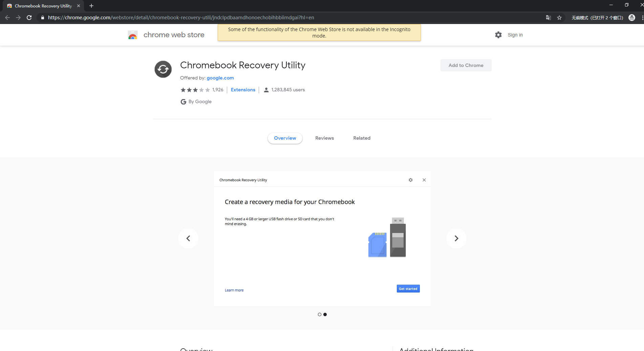This screenshot has height=351, width=644.
Task: Go back using the left chevron arrow
Action: tap(188, 238)
